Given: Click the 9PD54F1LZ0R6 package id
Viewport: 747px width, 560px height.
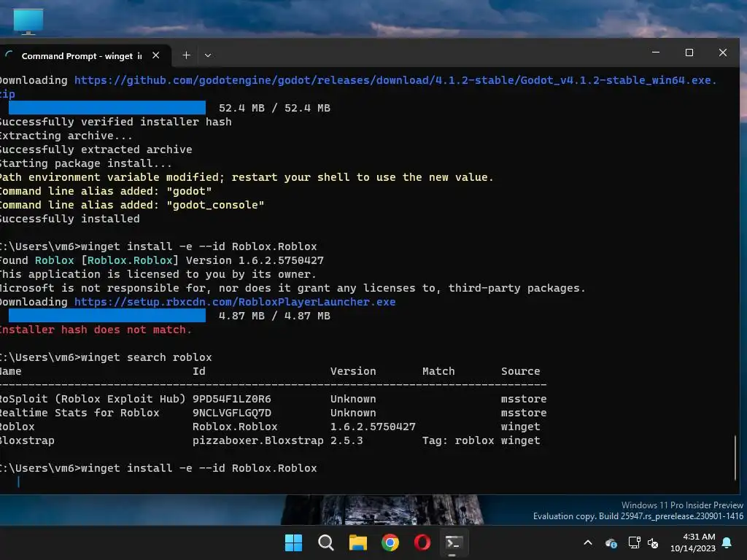Looking at the screenshot, I should pyautogui.click(x=231, y=399).
